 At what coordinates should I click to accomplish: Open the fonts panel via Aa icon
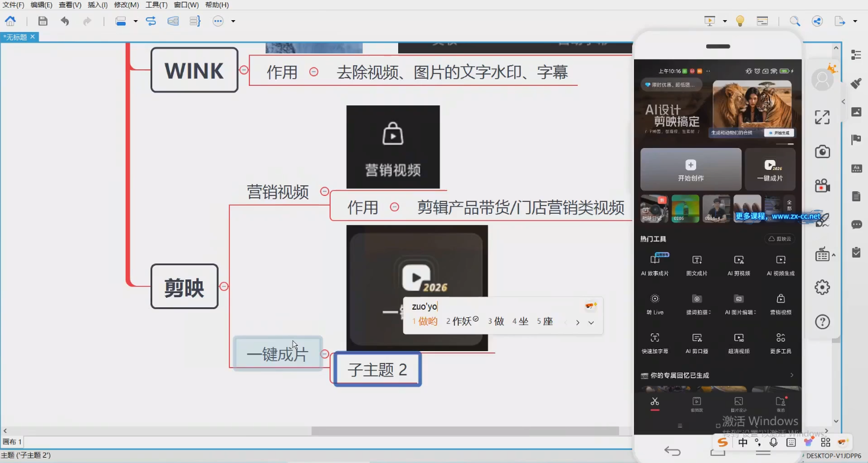tap(857, 169)
